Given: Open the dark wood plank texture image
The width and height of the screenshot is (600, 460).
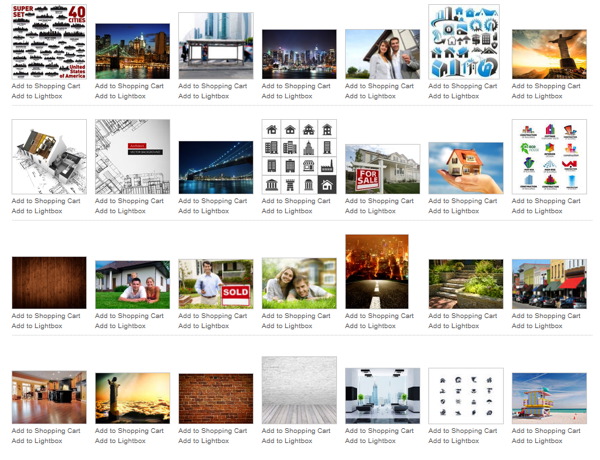Looking at the screenshot, I should click(x=48, y=284).
